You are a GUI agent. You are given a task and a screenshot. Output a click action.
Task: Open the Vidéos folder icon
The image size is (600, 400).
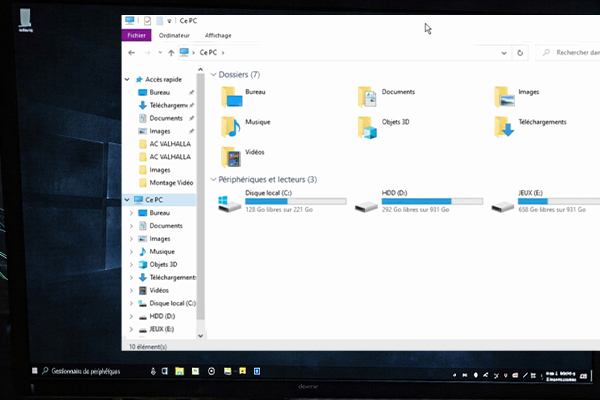pyautogui.click(x=232, y=156)
